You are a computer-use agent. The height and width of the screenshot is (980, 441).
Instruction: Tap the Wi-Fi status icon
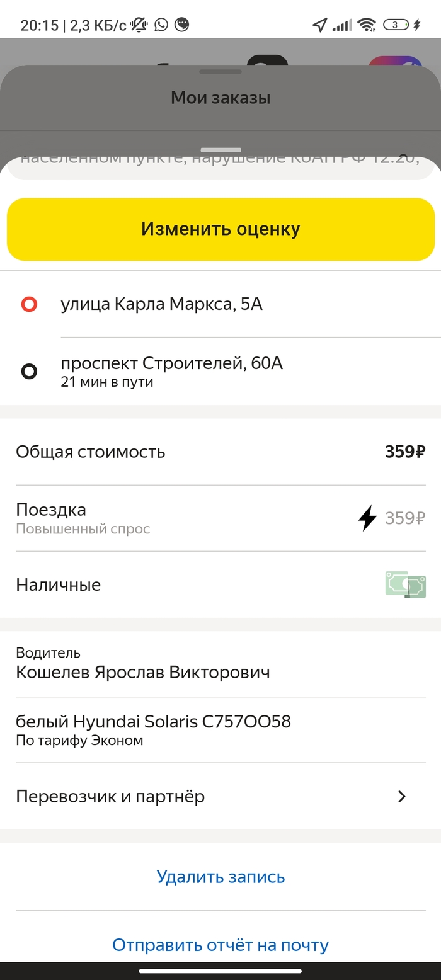(366, 25)
